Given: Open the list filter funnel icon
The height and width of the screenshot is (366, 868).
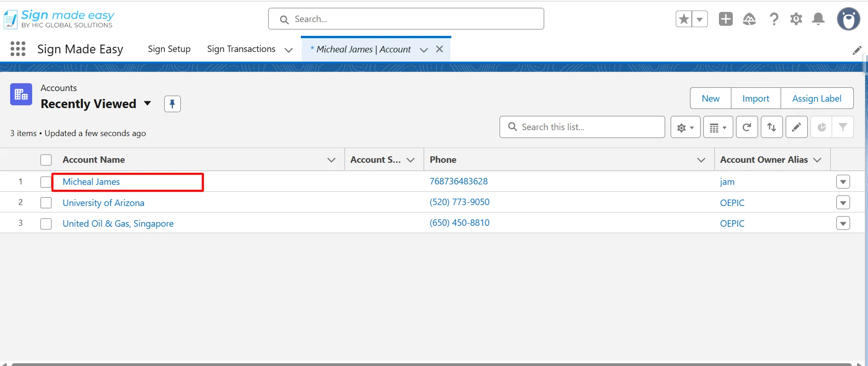Looking at the screenshot, I should tap(843, 127).
